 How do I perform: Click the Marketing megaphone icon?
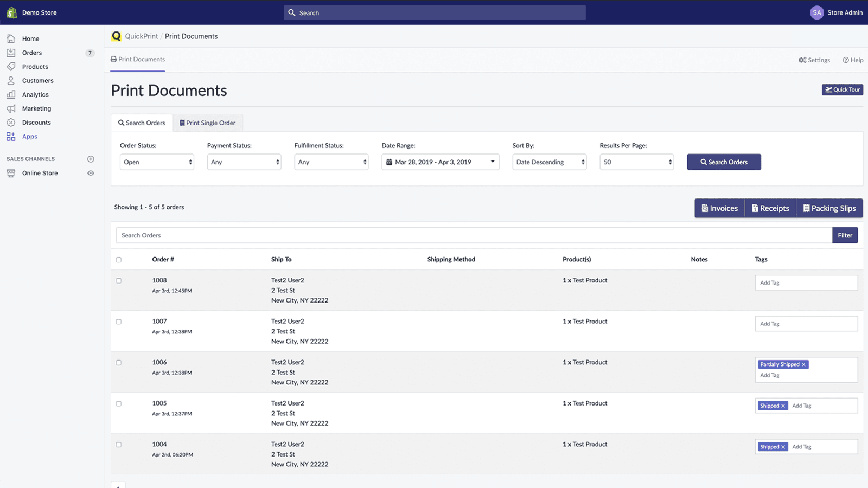pyautogui.click(x=11, y=108)
